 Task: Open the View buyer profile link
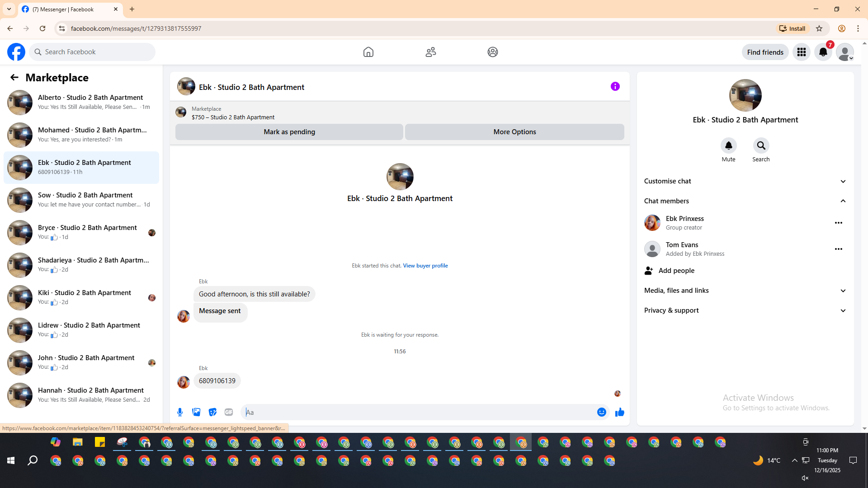tap(425, 266)
